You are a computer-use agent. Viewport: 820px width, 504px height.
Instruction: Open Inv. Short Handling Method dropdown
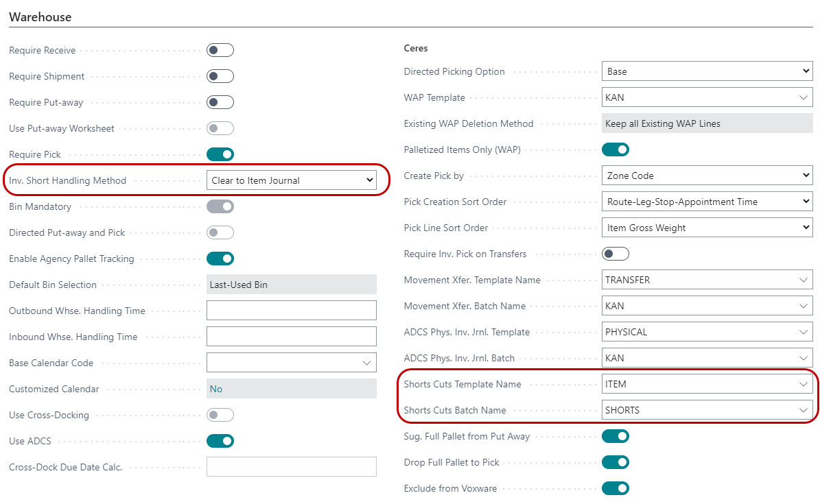coord(292,180)
